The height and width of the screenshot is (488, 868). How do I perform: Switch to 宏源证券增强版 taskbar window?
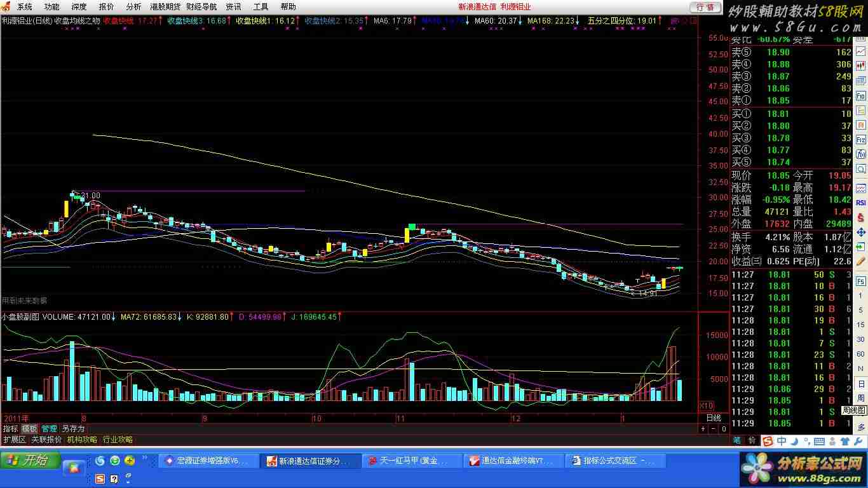pyautogui.click(x=208, y=461)
